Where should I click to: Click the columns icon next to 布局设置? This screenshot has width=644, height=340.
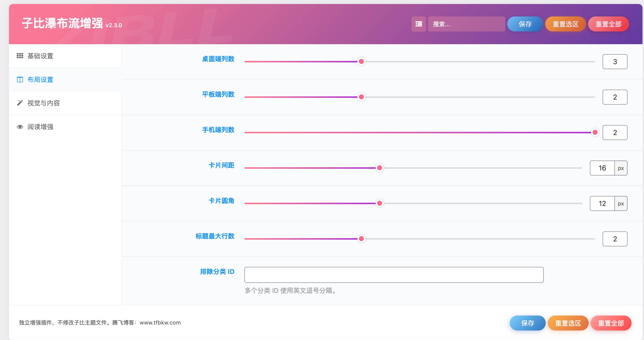click(20, 80)
